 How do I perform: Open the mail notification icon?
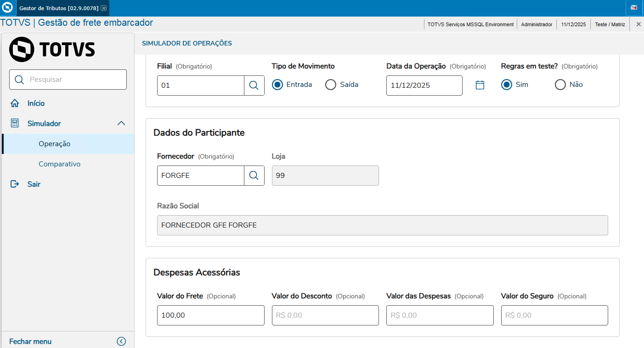[x=634, y=8]
